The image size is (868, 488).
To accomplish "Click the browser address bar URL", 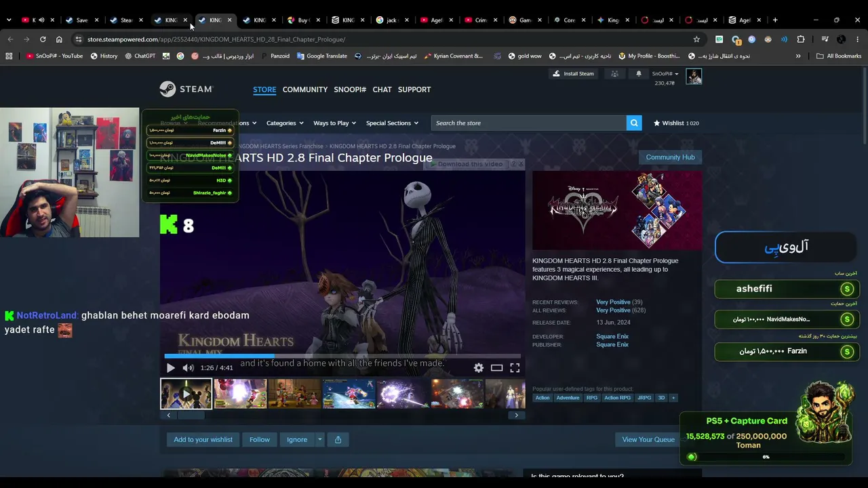I will click(216, 39).
